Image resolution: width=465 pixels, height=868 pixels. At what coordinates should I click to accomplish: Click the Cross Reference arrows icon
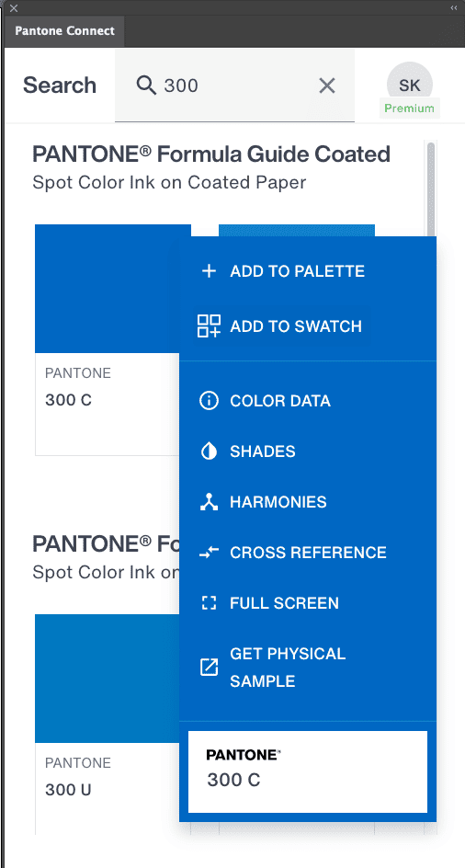(x=209, y=553)
